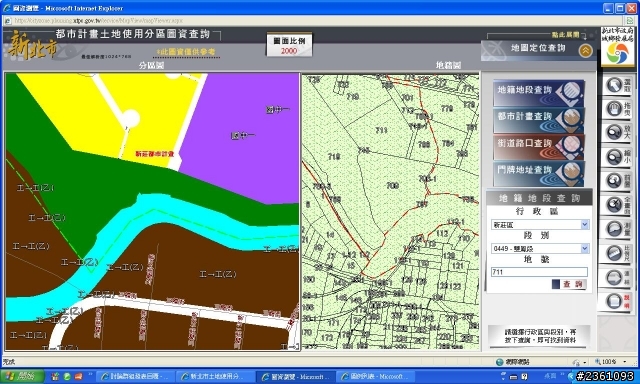Click the 點此展開 expand label
The width and height of the screenshot is (640, 384).
point(565,35)
